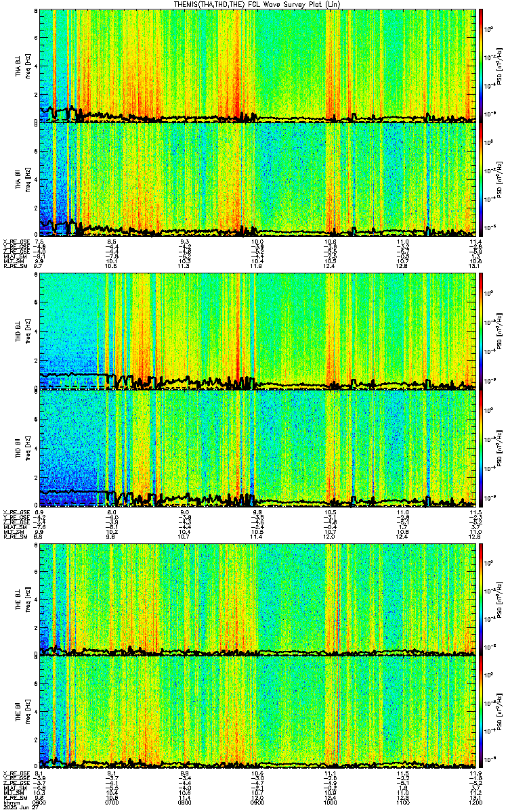Click the MLT_SM row label under THE panels
Viewport: 508px width, 812px height.
15,792
